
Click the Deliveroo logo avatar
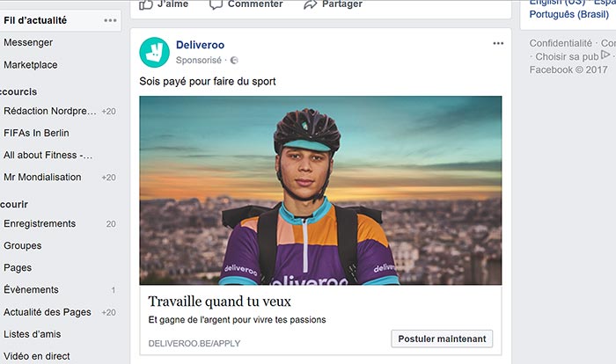155,52
